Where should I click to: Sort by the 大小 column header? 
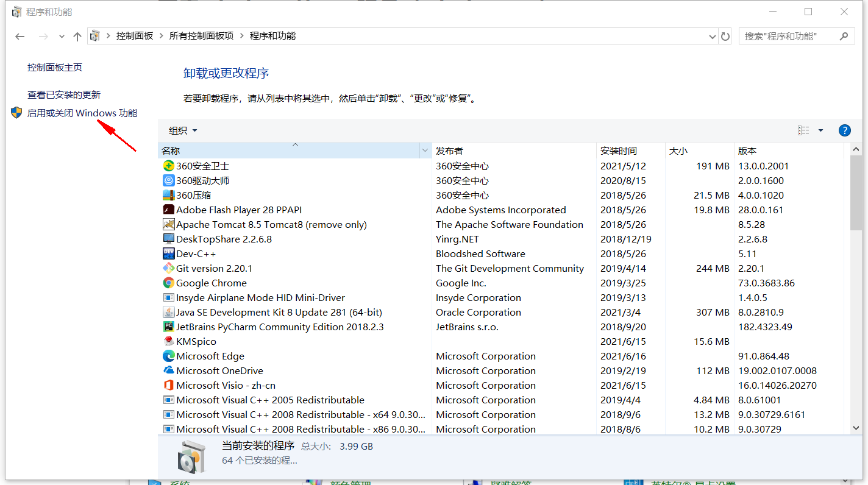(x=699, y=150)
